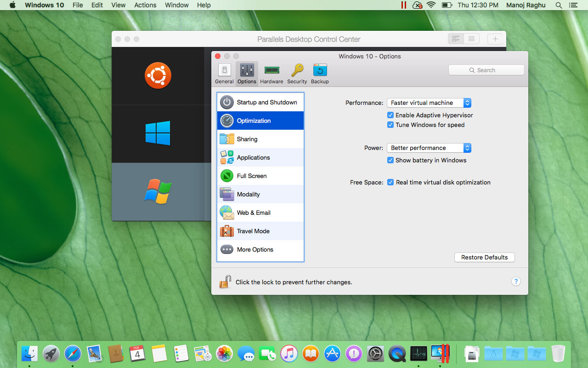Select the Options toolbar tab
The image size is (588, 368).
pyautogui.click(x=247, y=74)
